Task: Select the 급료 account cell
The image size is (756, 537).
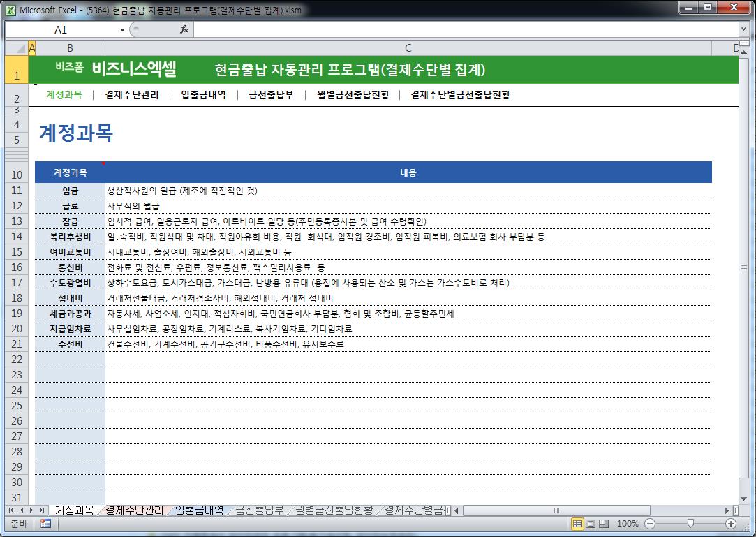Action: click(x=71, y=206)
